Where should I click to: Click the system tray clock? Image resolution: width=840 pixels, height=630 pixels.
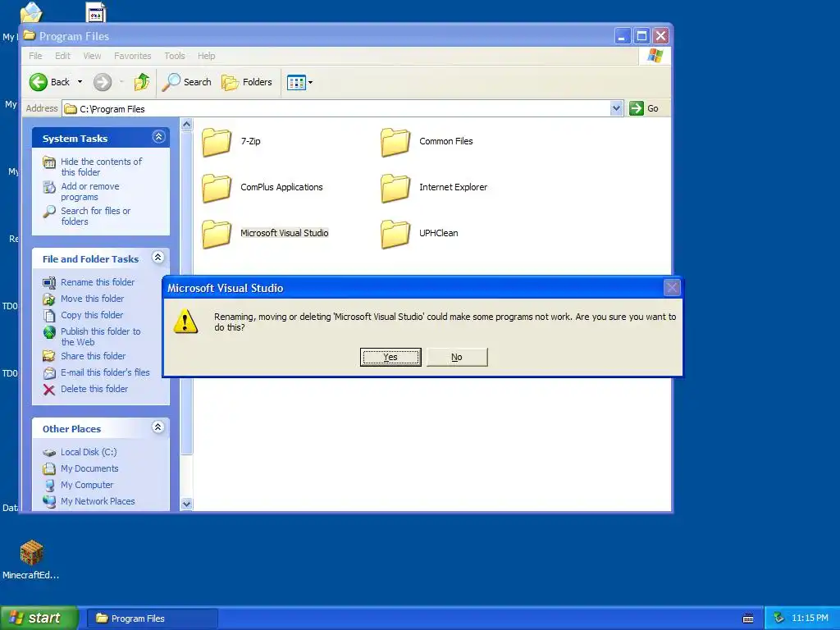(810, 619)
